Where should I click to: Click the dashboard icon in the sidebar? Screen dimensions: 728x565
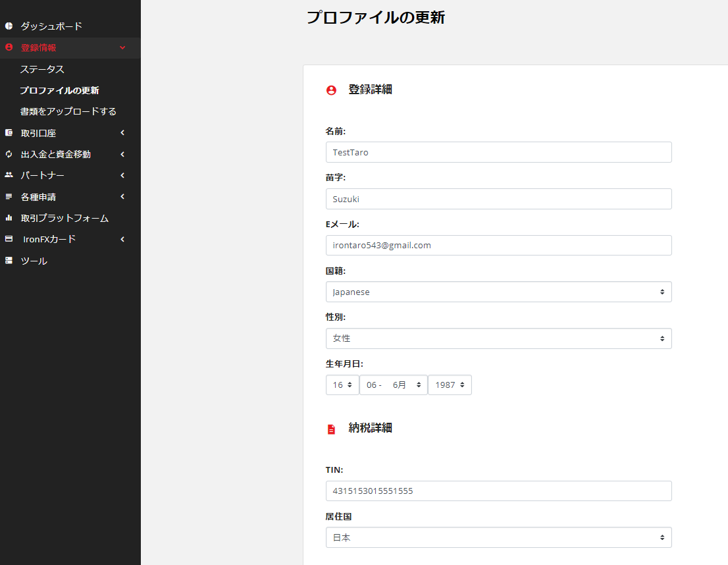[9, 26]
